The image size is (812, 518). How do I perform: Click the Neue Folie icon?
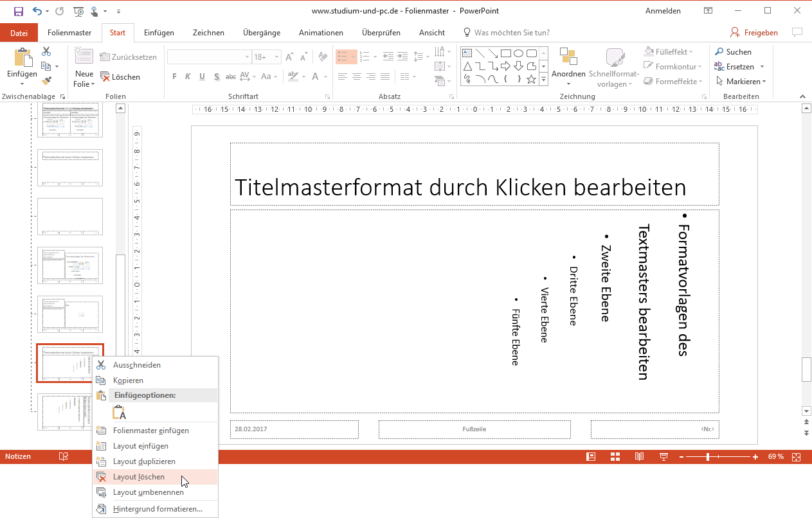pos(84,56)
